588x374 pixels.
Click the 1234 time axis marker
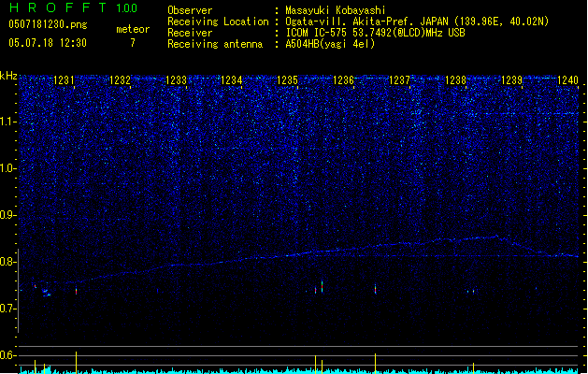coord(232,80)
